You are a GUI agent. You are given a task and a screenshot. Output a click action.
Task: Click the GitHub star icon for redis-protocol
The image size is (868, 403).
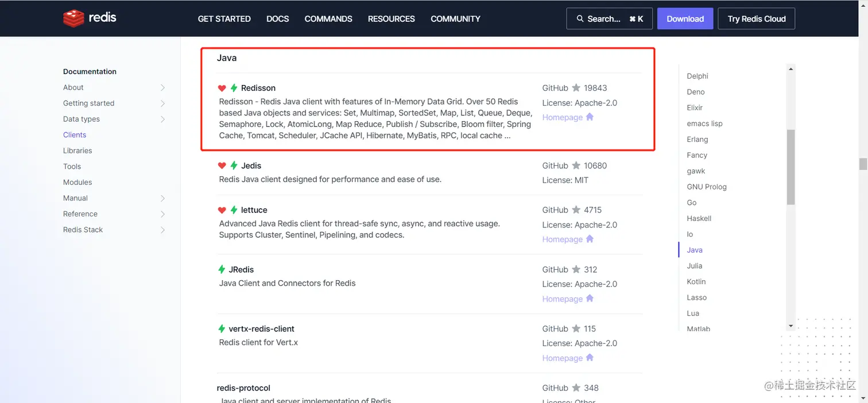point(576,388)
